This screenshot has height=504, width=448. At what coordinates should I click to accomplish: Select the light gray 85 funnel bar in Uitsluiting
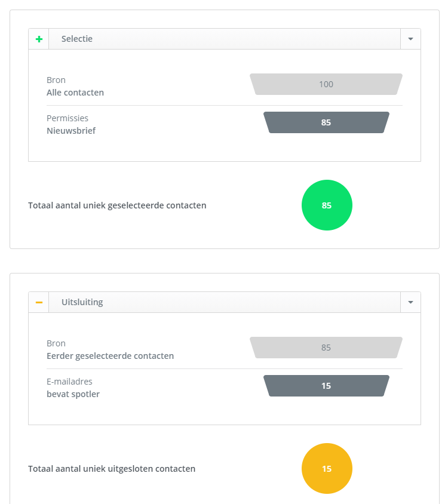[x=326, y=348]
